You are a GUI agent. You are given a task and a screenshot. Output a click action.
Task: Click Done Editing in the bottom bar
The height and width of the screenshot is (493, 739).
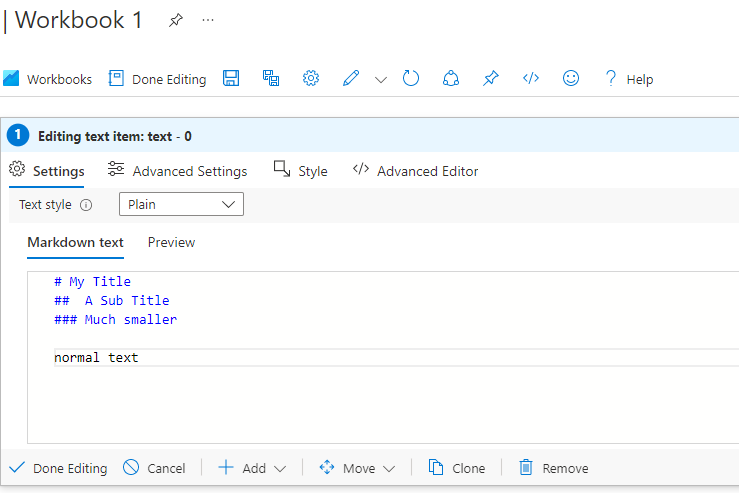click(58, 468)
